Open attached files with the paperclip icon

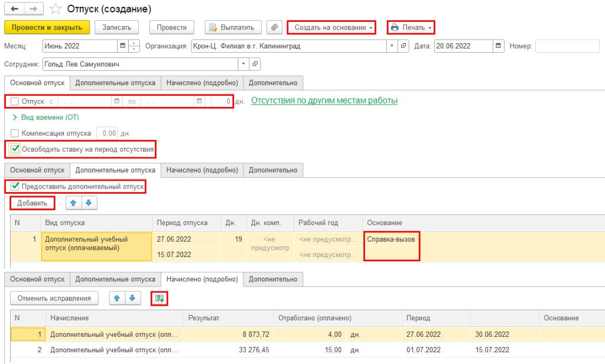274,27
